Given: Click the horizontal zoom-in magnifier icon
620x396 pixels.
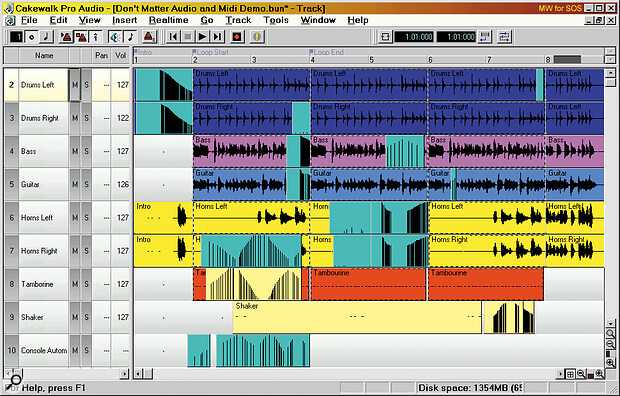Looking at the screenshot, I should point(599,374).
